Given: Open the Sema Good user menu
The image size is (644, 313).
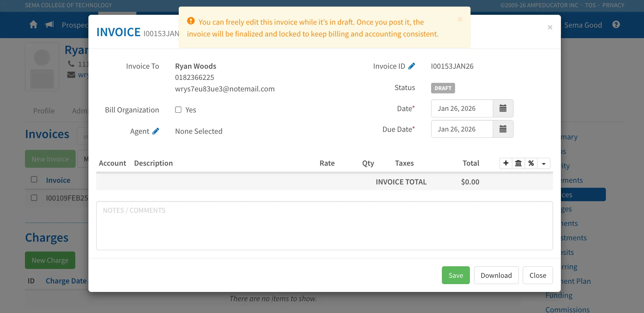Looking at the screenshot, I should point(583,25).
